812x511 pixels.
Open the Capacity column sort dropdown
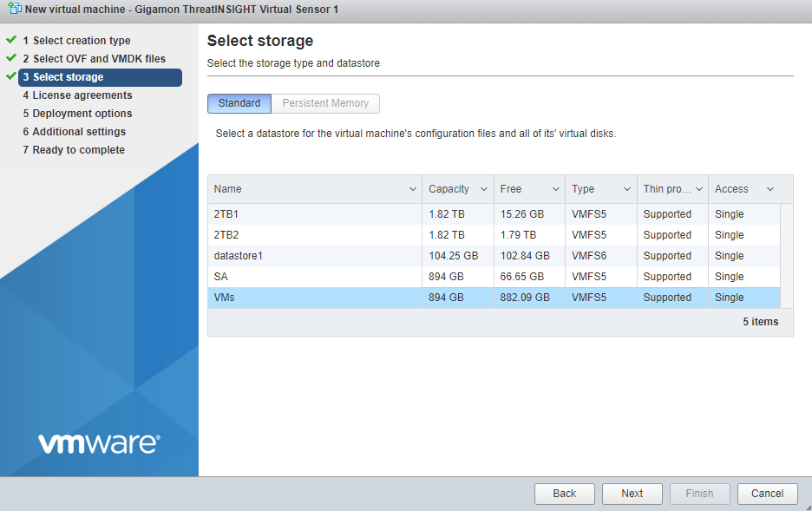click(481, 188)
